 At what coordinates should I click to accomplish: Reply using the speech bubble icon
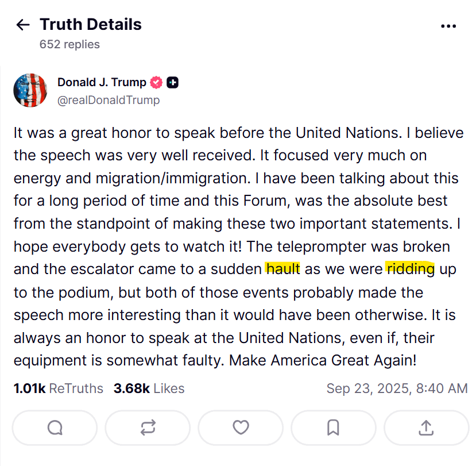(55, 428)
